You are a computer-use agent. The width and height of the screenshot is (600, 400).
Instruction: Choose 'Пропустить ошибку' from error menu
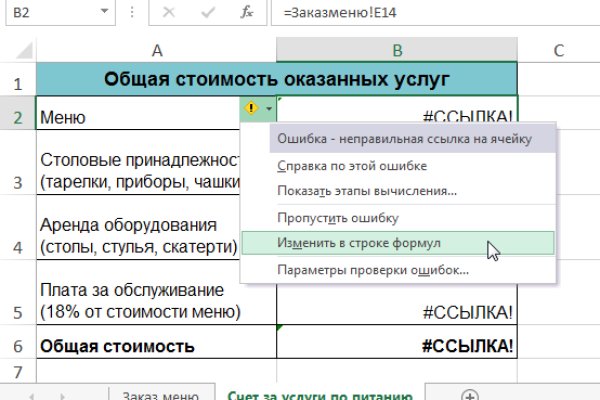coord(338,217)
